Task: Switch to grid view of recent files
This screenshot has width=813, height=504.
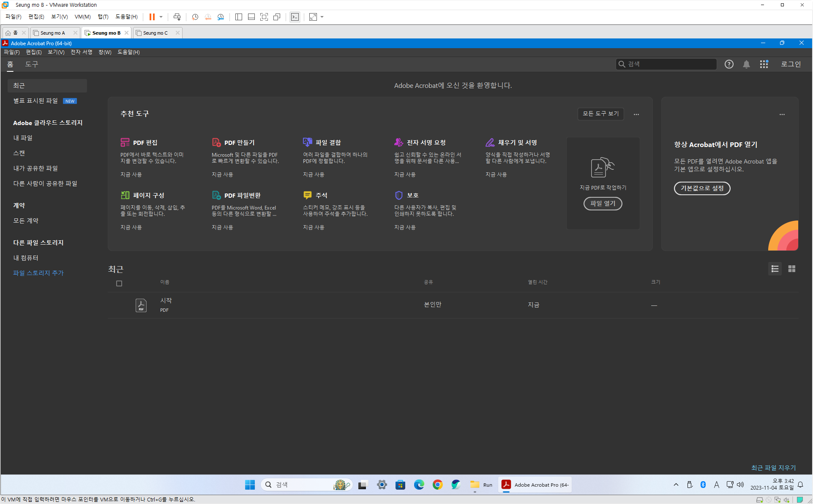Action: pyautogui.click(x=792, y=269)
